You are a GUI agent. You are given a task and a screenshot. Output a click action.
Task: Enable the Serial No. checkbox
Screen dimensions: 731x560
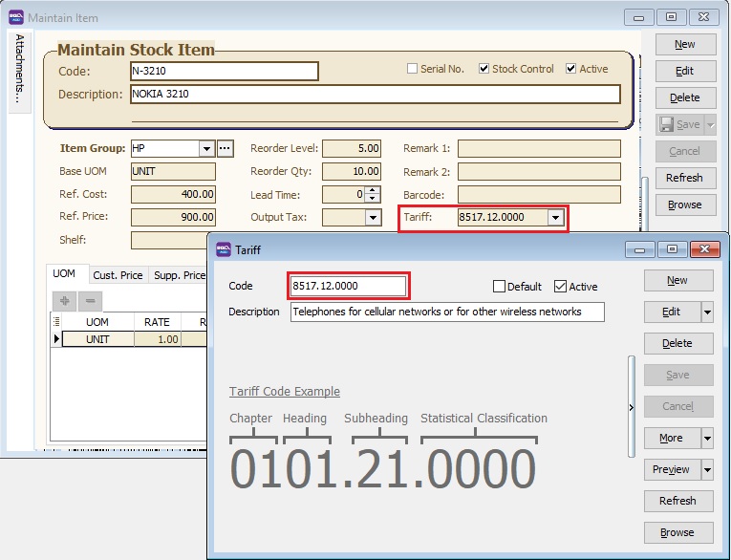click(413, 69)
